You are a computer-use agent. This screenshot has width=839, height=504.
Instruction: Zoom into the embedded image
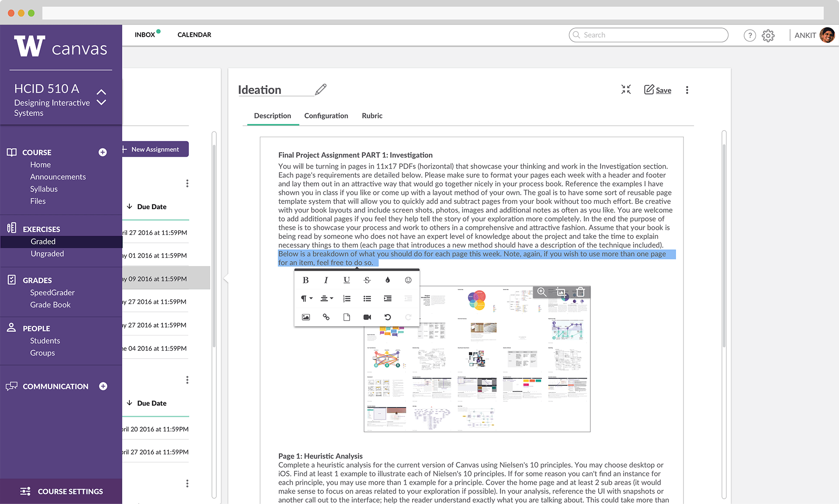tap(542, 292)
